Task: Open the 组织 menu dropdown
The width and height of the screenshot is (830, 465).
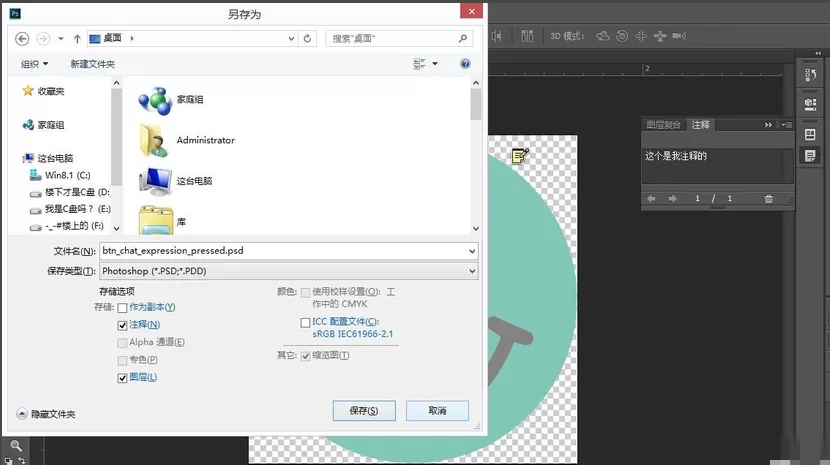Action: (34, 64)
